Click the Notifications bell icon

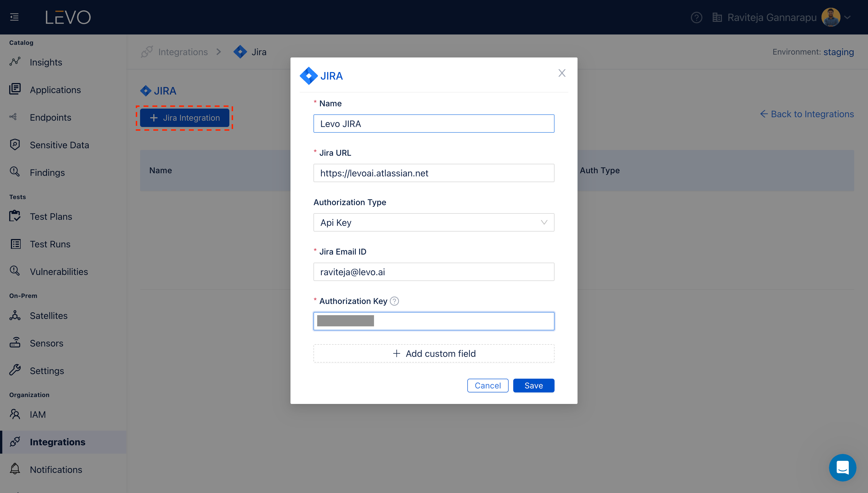[x=15, y=469]
